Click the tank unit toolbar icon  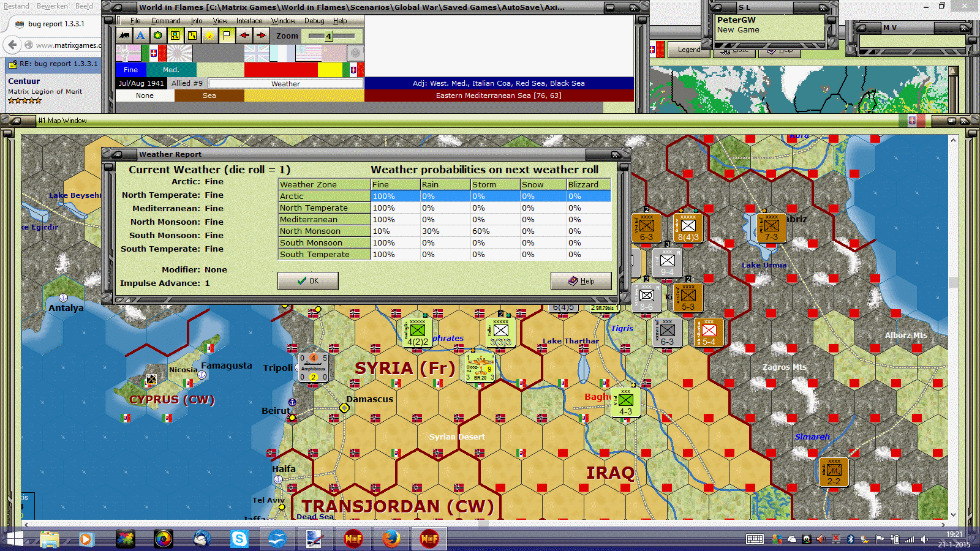click(x=124, y=36)
